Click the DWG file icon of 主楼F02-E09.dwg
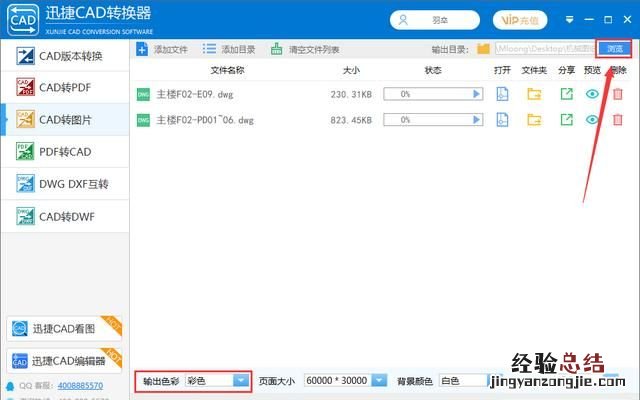The image size is (640, 400). coord(143,94)
